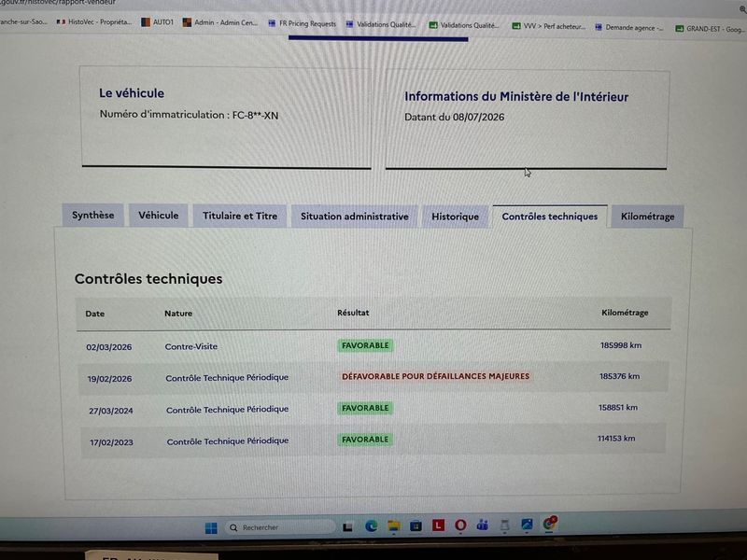Switch to the Synthèse tab
This screenshot has width=747, height=560.
[x=92, y=216]
